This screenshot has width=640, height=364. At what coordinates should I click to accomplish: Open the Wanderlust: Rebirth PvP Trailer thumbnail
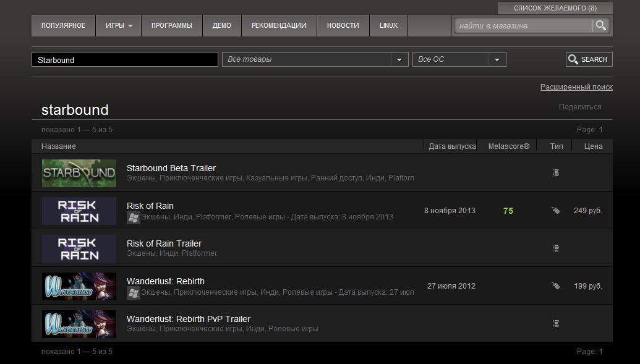pos(79,324)
